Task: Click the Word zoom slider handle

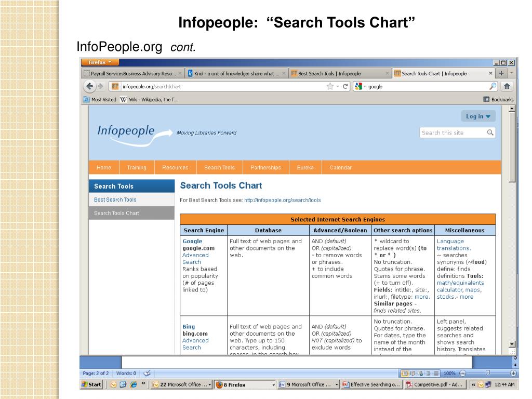Action: (487, 373)
